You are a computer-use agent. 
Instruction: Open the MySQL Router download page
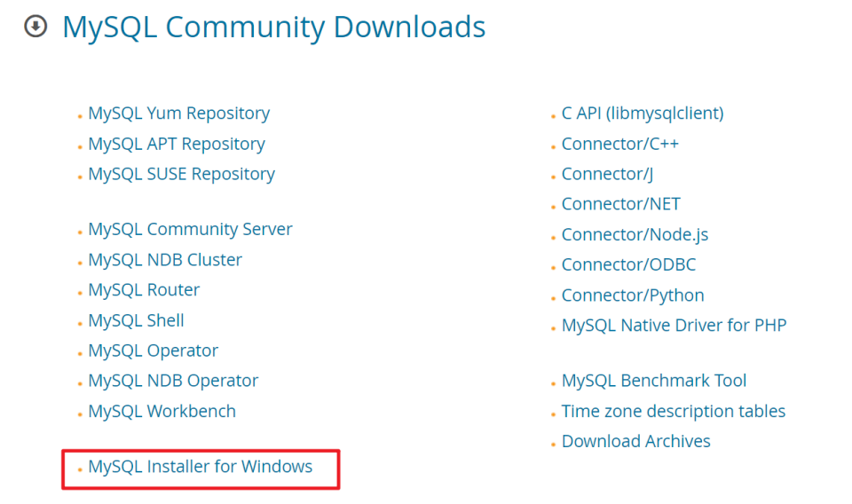(x=144, y=290)
